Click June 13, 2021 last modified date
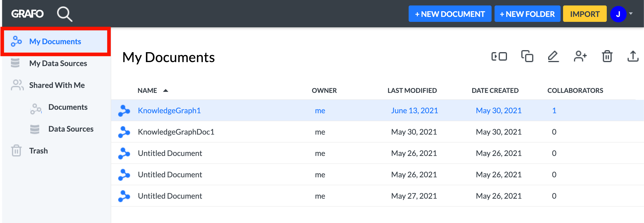Viewport: 644px width, 223px height. 414,111
